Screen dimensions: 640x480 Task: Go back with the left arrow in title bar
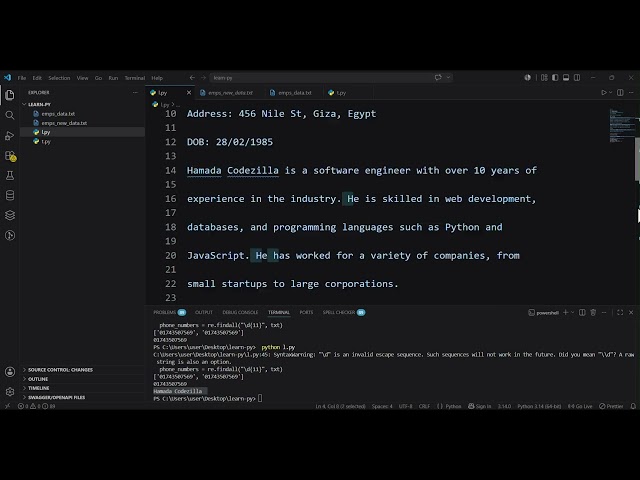[x=192, y=78]
